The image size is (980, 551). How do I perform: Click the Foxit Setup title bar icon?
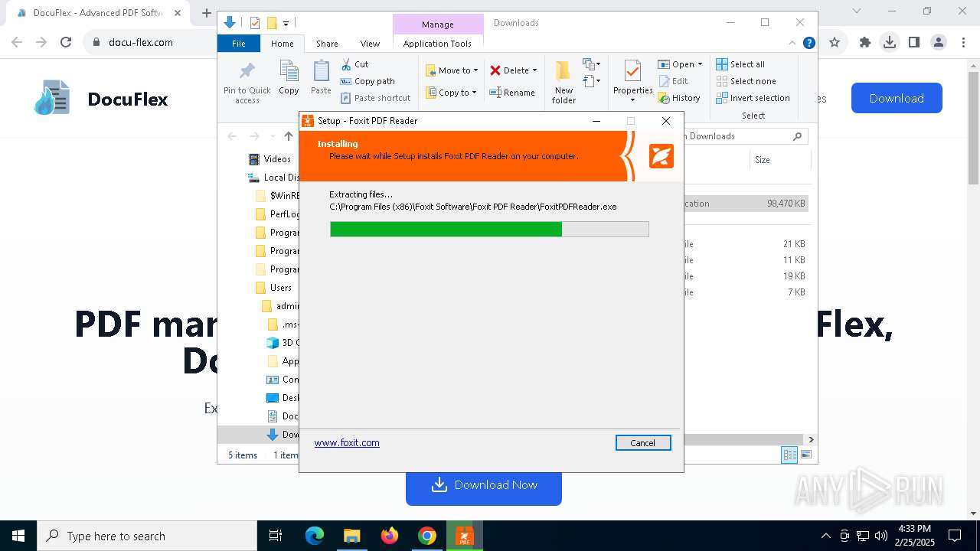point(308,121)
